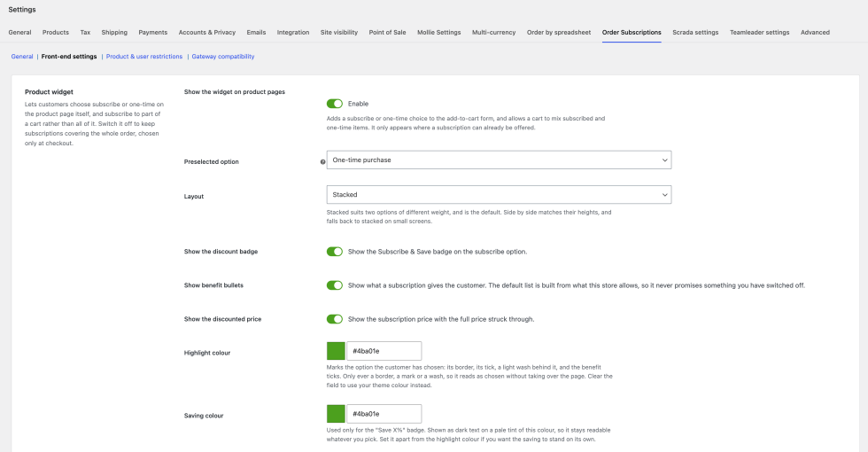Switch to the Emails tab
Viewport: 868px width, 452px height.
(x=256, y=32)
